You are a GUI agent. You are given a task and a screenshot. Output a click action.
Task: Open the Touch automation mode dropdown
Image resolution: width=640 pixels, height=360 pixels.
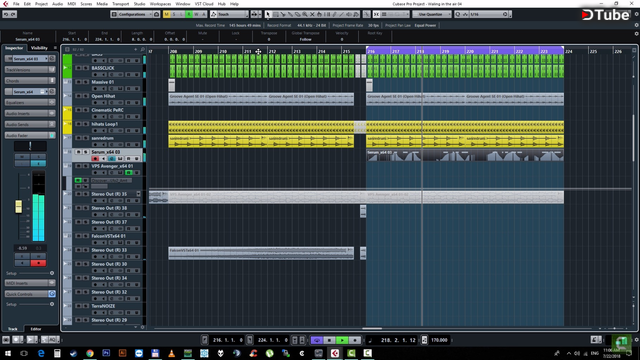(x=229, y=14)
